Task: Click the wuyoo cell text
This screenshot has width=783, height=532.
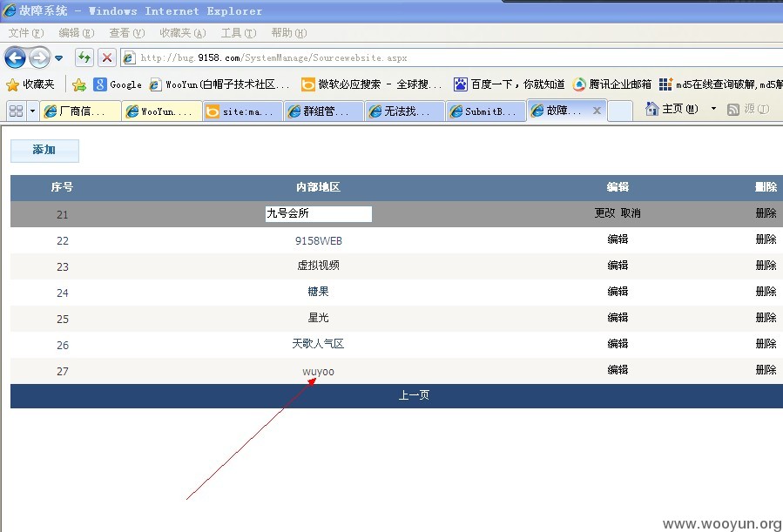Action: 318,372
